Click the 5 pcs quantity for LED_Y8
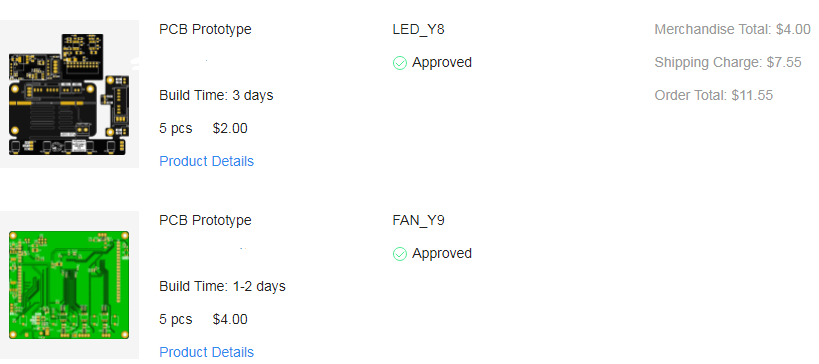The width and height of the screenshot is (819, 364). [176, 128]
